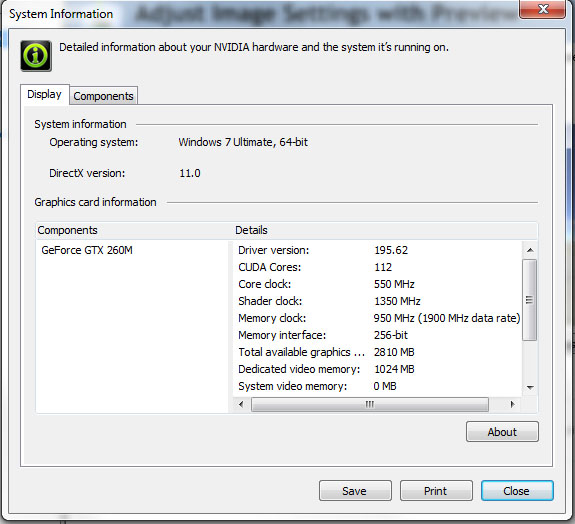This screenshot has width=575, height=524.
Task: Click the Operating system: label
Action: [94, 142]
